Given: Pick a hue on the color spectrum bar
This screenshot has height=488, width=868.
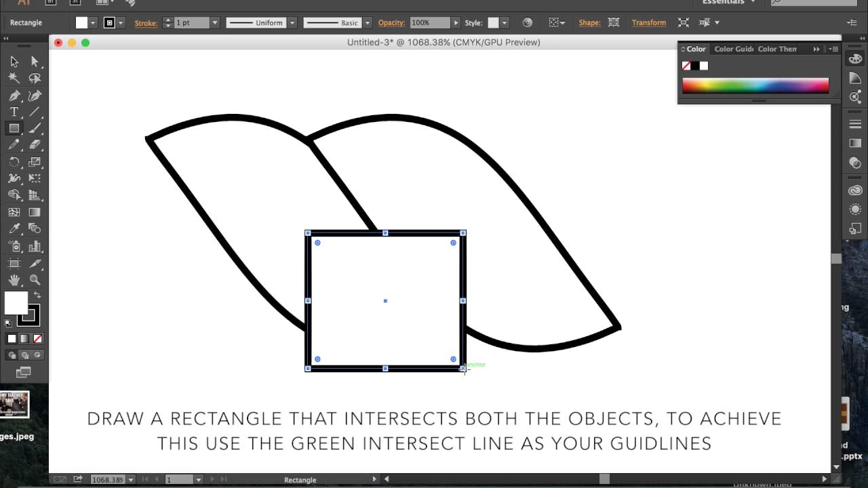Looking at the screenshot, I should click(753, 85).
